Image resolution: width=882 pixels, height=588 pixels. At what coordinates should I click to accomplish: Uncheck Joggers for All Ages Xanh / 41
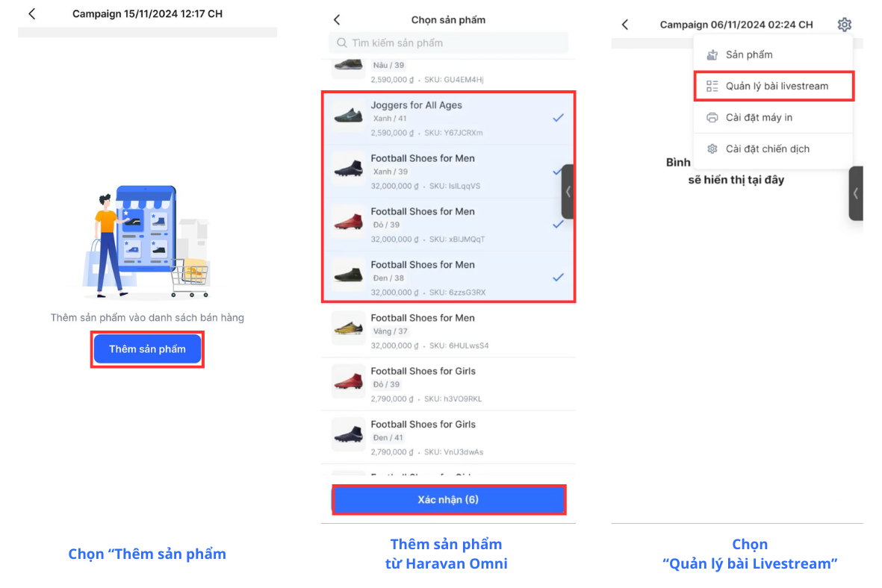tap(557, 118)
